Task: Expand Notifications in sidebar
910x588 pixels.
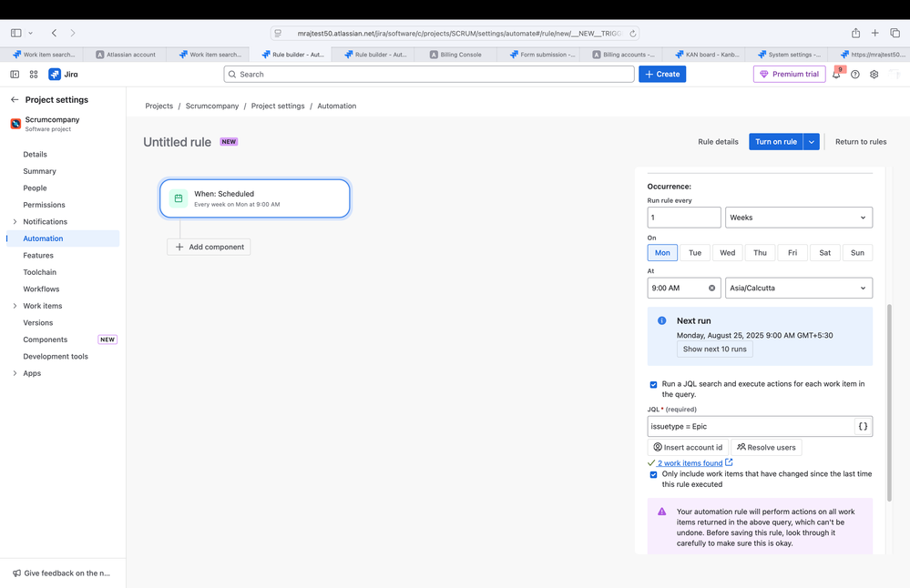Action: coord(15,221)
